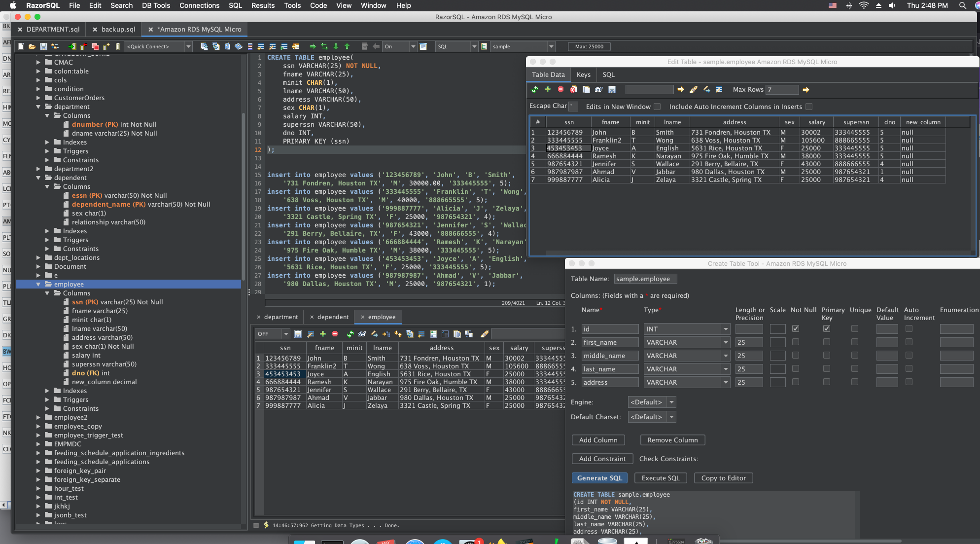
Task: Click the glasses preview icon in Edit Table toolbar
Action: coord(599,89)
